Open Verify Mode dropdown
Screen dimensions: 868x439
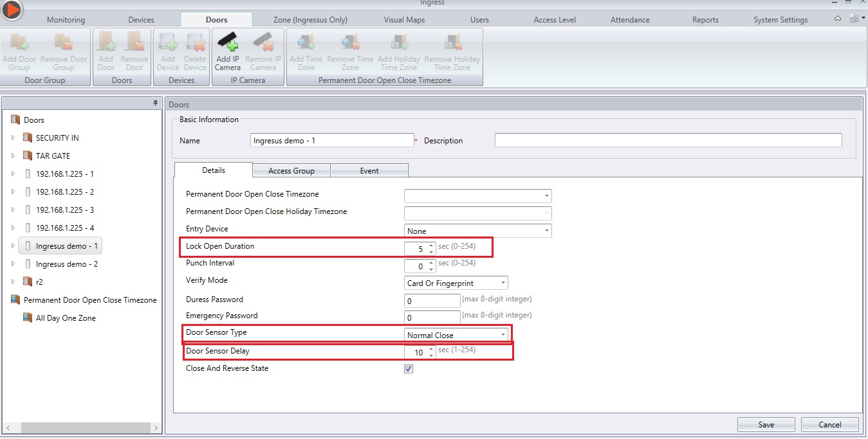coord(503,283)
